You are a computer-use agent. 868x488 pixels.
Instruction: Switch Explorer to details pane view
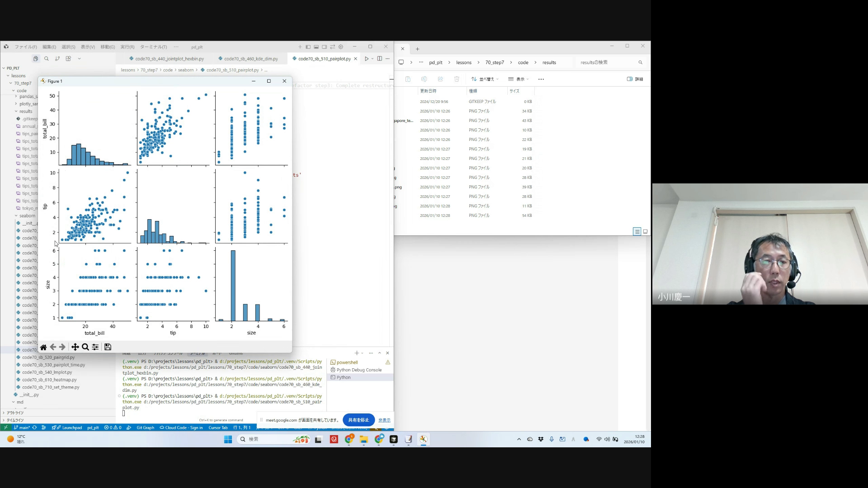635,79
